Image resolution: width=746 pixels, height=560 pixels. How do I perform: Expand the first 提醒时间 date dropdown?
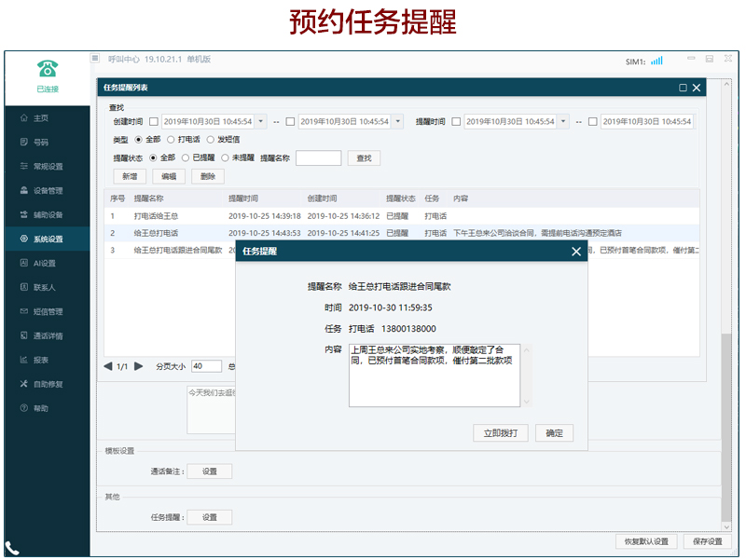coord(562,122)
